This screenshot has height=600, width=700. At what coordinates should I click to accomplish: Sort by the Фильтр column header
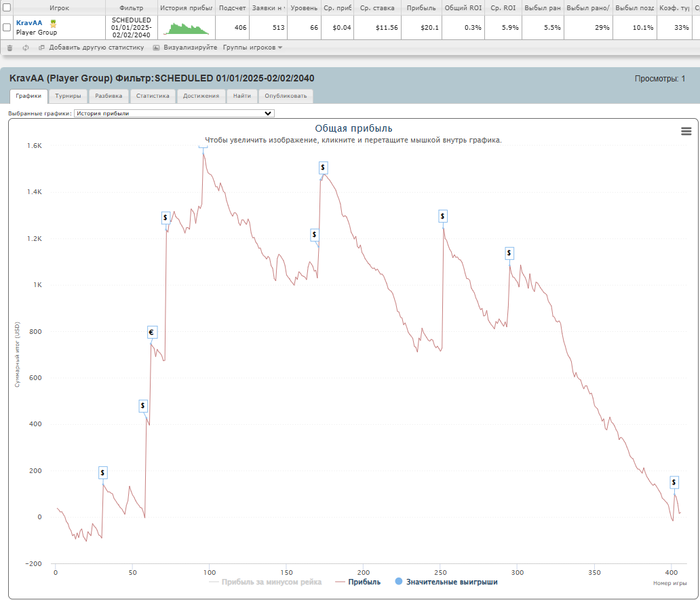coord(131,8)
